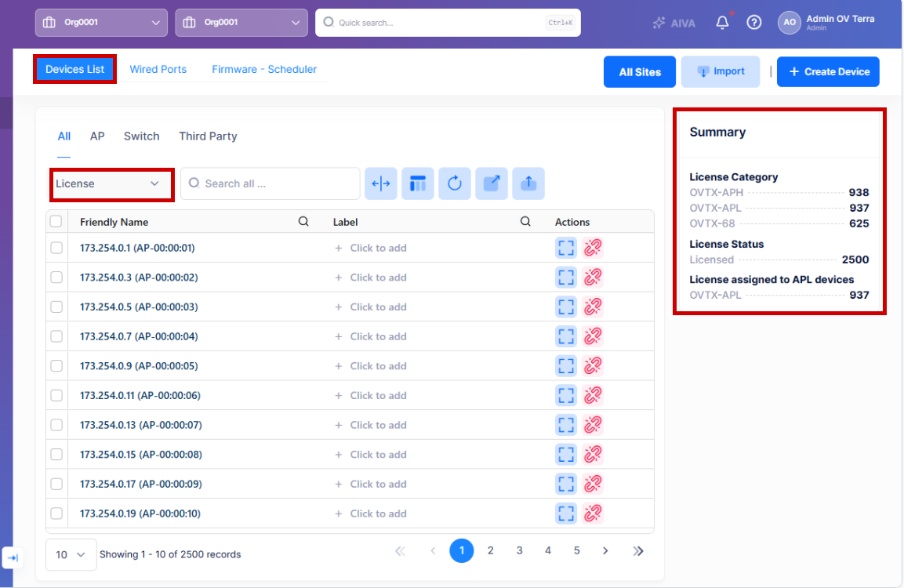Unlink device 173.254.0.1 (AP-00:00:01)
Screen dimensions: 904x588
[x=592, y=248]
